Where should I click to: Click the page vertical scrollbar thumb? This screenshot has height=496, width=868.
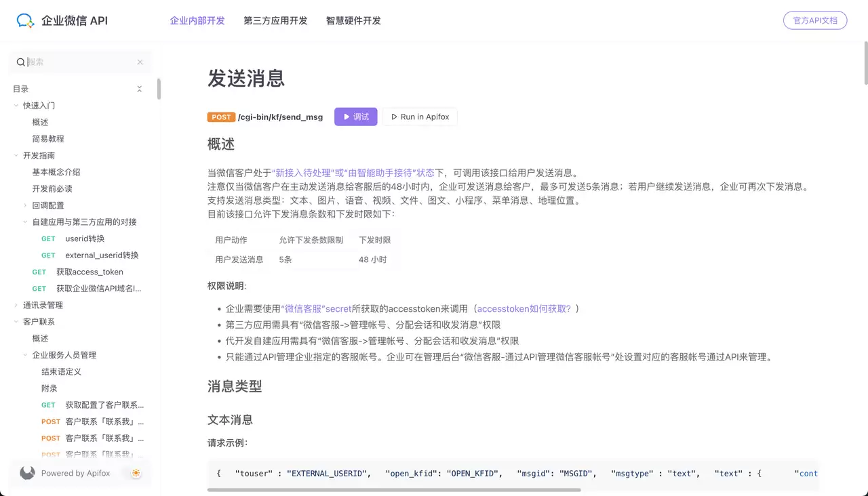[865, 62]
